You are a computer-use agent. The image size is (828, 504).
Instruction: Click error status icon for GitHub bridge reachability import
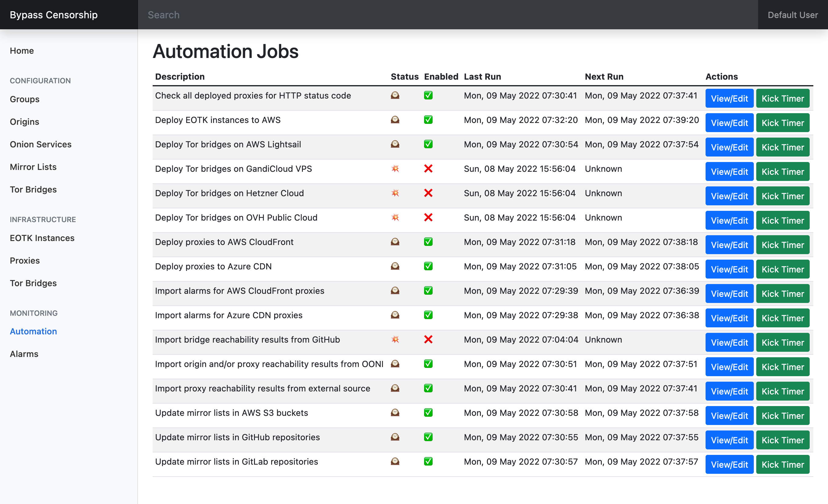pyautogui.click(x=395, y=340)
